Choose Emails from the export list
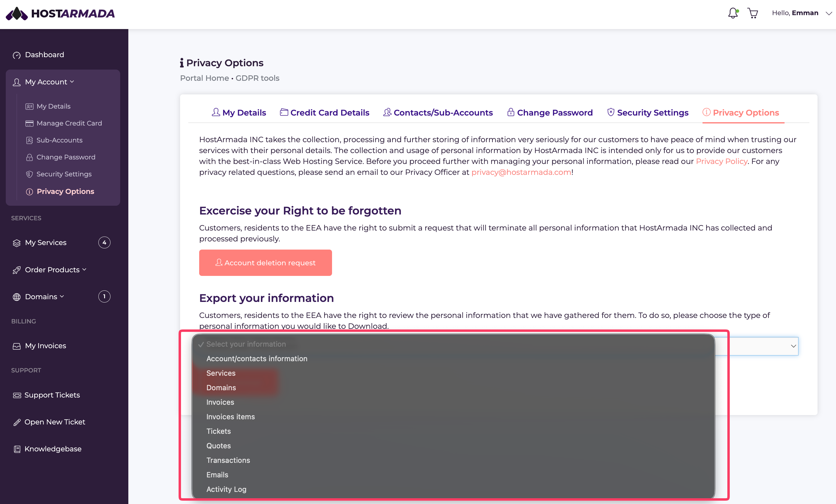This screenshot has height=504, width=836. 453,475
